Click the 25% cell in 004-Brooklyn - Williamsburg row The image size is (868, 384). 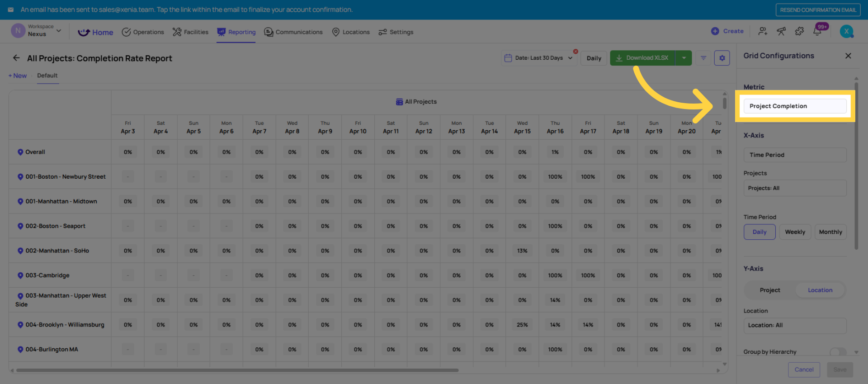pos(522,325)
